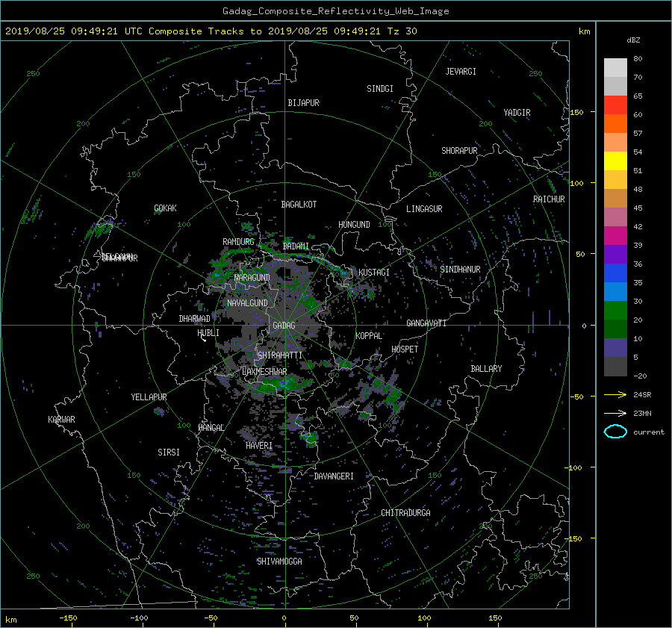Click the dark gray -20 dBZ swatch

(x=615, y=367)
